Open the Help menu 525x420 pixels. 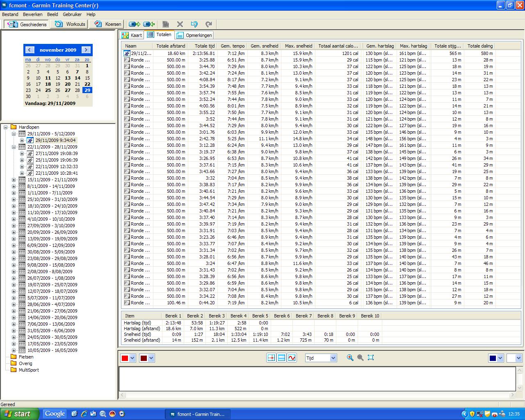[91, 14]
